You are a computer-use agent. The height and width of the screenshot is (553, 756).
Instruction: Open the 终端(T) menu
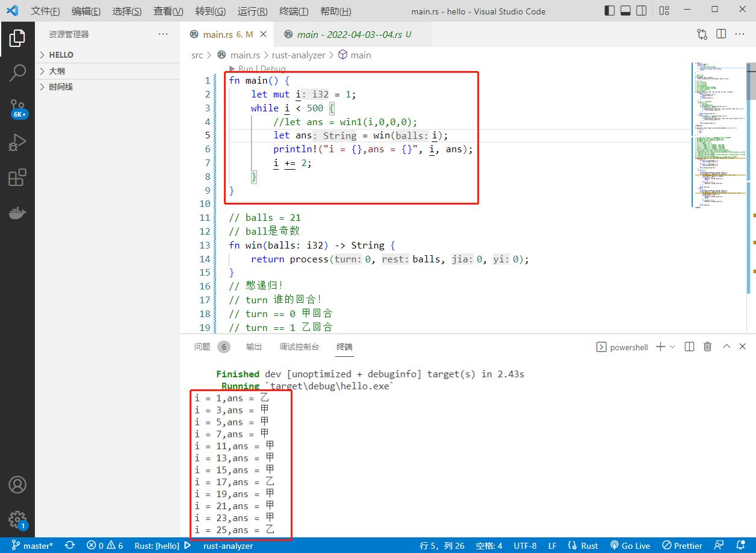click(x=294, y=11)
